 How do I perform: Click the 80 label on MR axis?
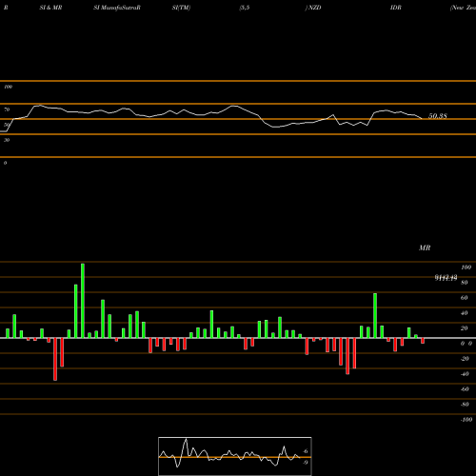[x=465, y=283]
